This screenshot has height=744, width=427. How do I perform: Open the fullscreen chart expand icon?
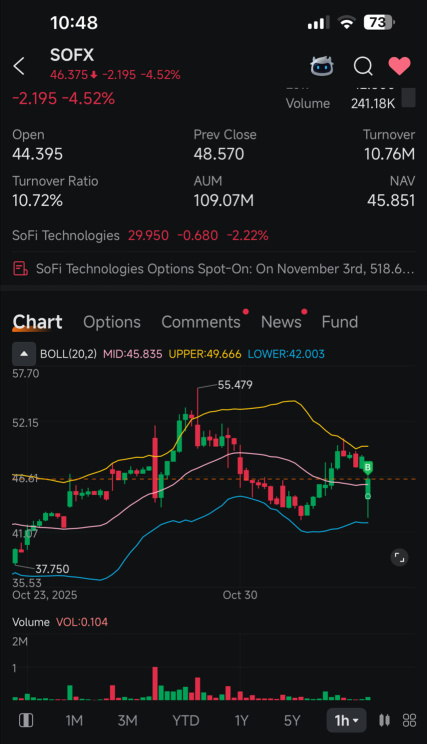coord(399,557)
